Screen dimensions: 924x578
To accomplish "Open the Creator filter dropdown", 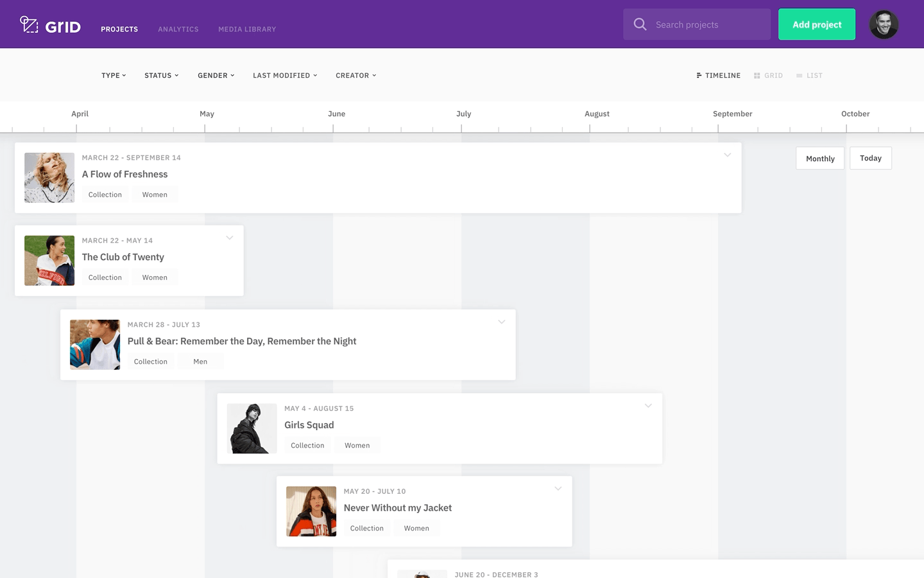I will pyautogui.click(x=355, y=76).
